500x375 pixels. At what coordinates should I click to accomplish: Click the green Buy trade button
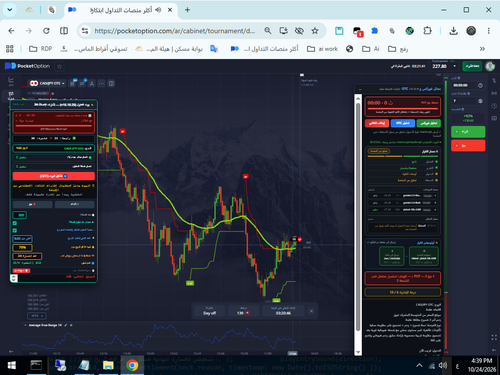(468, 132)
